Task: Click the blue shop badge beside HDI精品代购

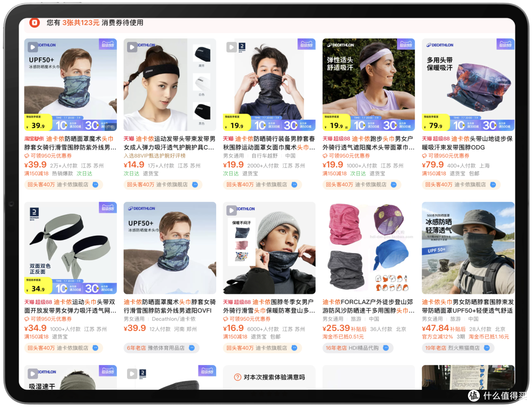Action: tap(386, 348)
